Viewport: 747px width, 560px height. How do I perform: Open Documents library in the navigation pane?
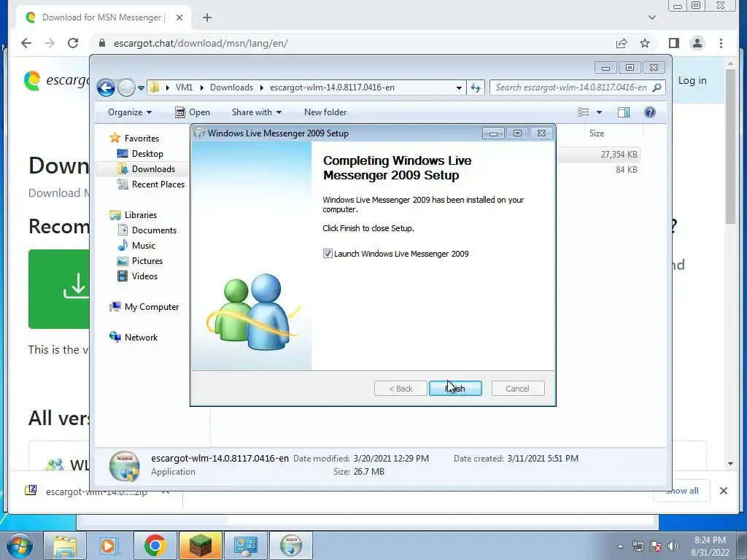(154, 230)
